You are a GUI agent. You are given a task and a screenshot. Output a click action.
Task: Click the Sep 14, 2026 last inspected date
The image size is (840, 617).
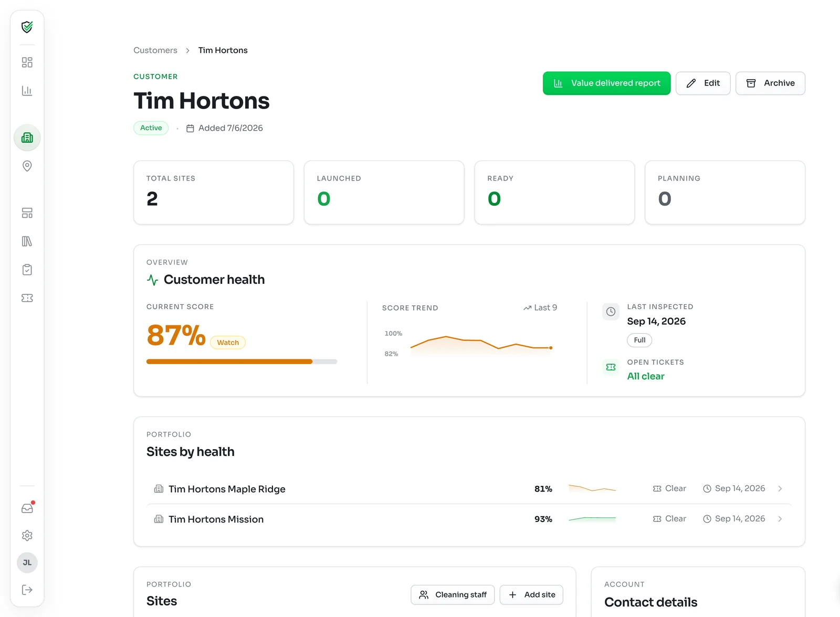click(x=656, y=321)
